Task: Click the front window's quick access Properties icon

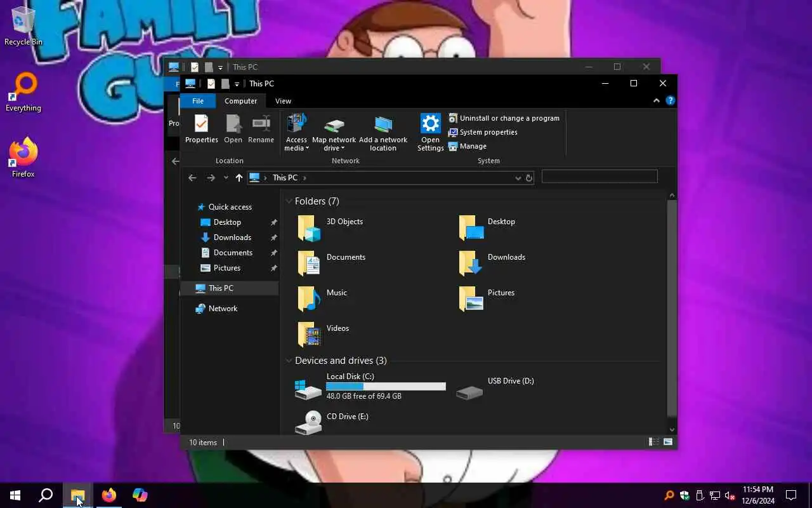Action: (x=211, y=84)
